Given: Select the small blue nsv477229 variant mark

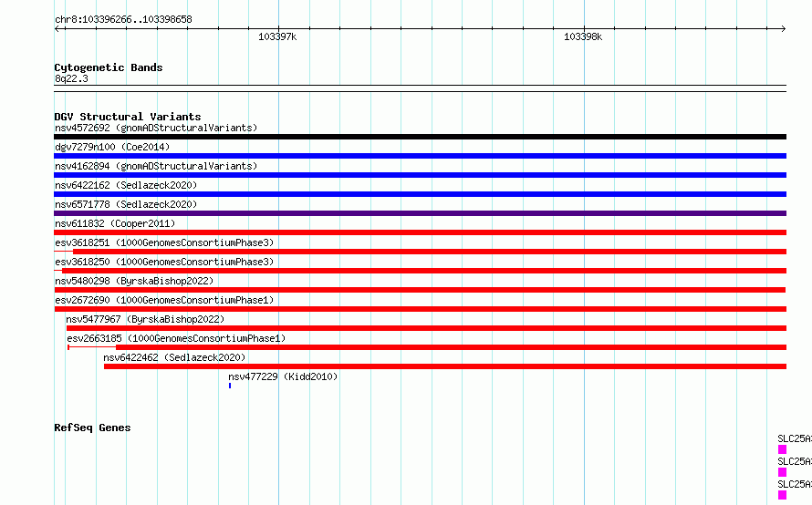Looking at the screenshot, I should (230, 386).
